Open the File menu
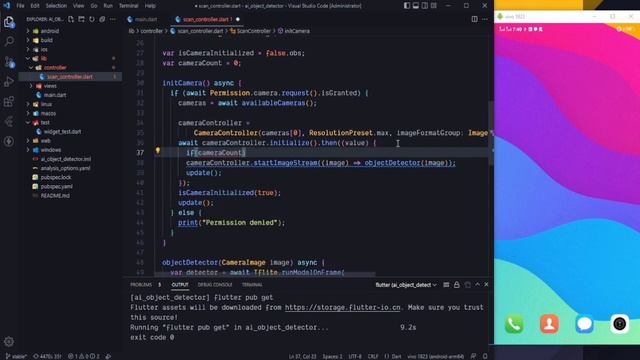 click(20, 6)
